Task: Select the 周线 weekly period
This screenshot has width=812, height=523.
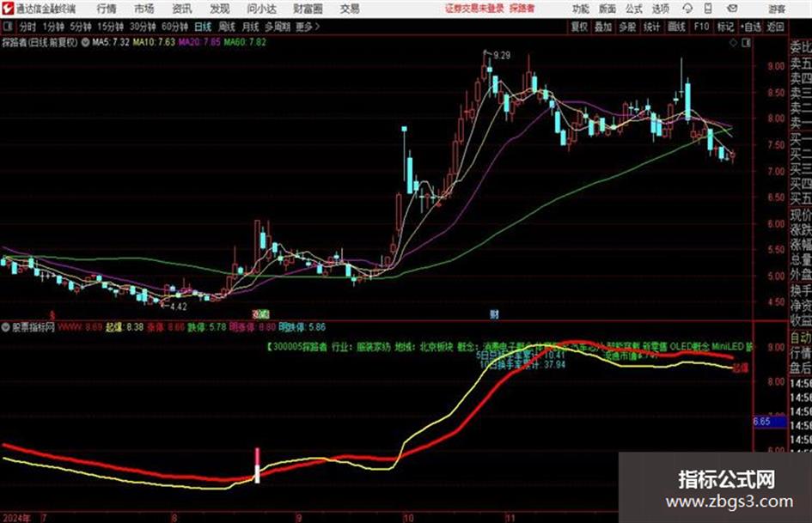Action: click(227, 27)
